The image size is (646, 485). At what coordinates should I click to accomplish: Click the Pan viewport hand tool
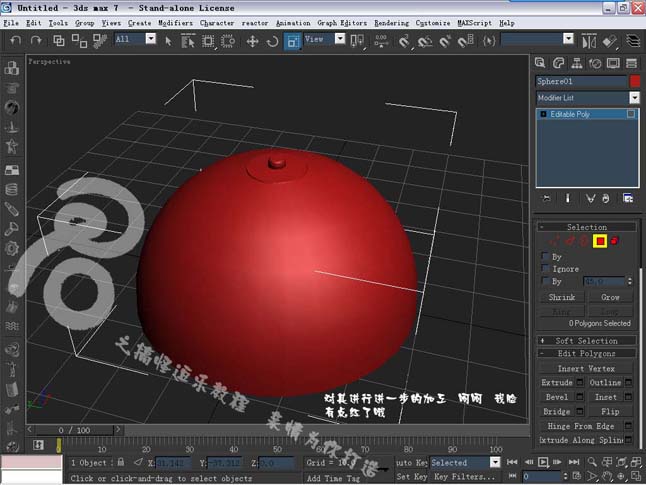pyautogui.click(x=607, y=476)
